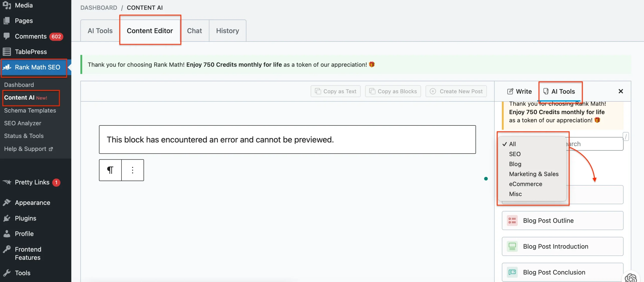
Task: Open the block options three-dot menu
Action: coord(133,170)
